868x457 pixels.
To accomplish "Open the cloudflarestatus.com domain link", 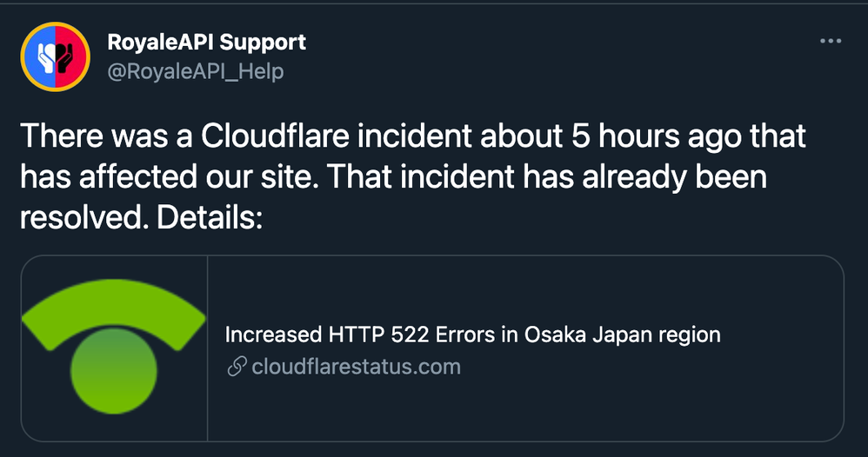I will (x=356, y=367).
